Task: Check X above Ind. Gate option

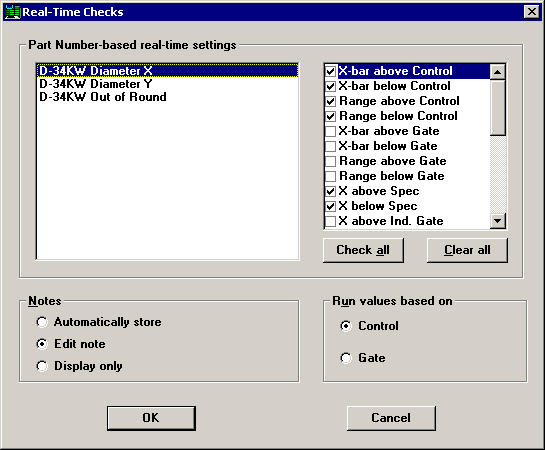Action: (331, 221)
